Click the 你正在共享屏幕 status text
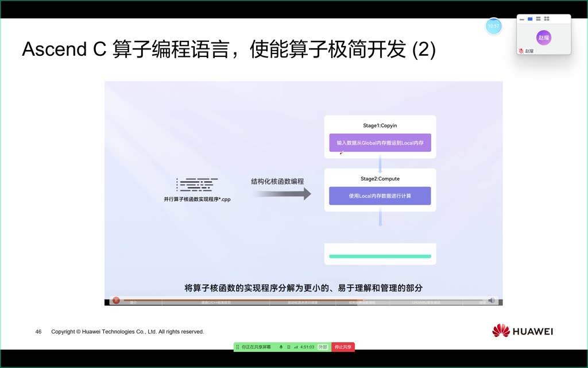 pos(256,347)
